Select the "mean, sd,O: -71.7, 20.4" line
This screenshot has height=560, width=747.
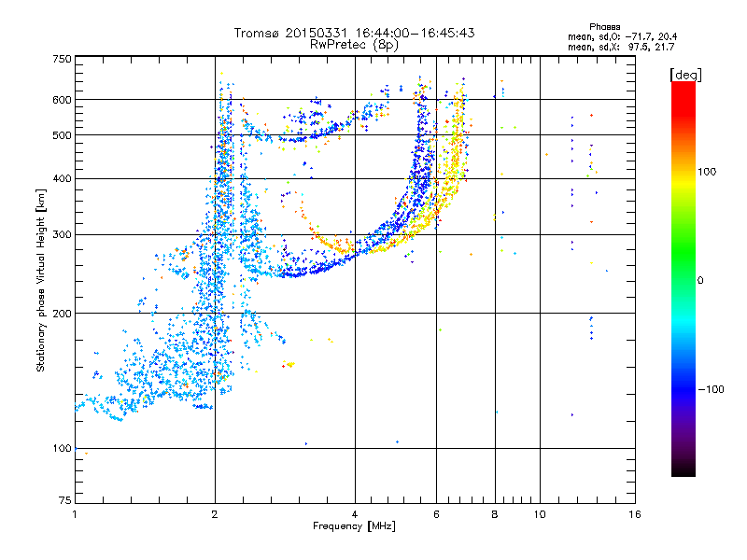click(622, 36)
